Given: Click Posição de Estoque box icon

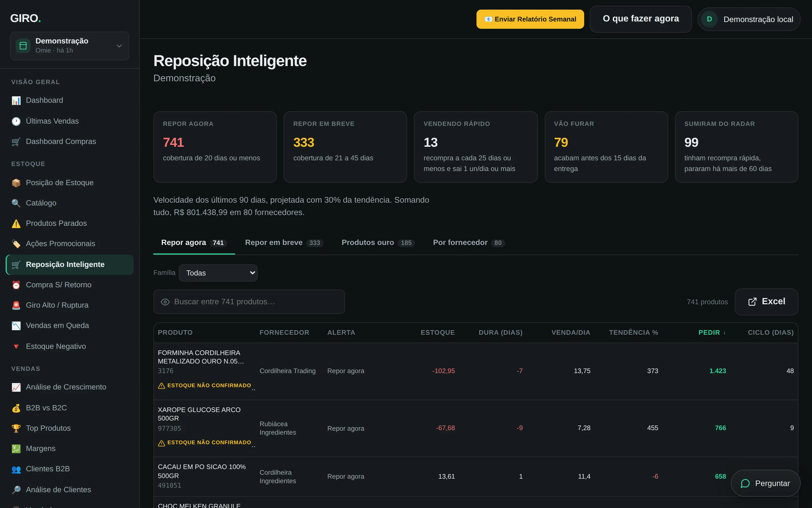Looking at the screenshot, I should tap(16, 183).
